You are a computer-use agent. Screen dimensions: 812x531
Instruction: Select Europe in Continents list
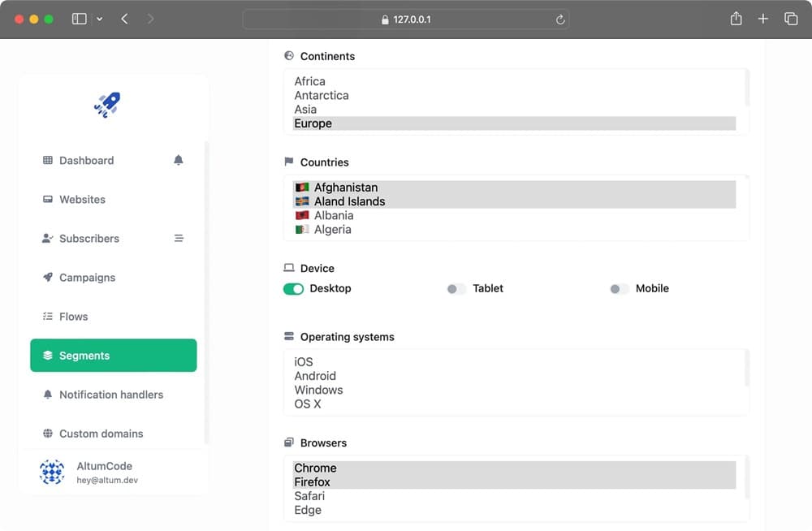click(514, 123)
